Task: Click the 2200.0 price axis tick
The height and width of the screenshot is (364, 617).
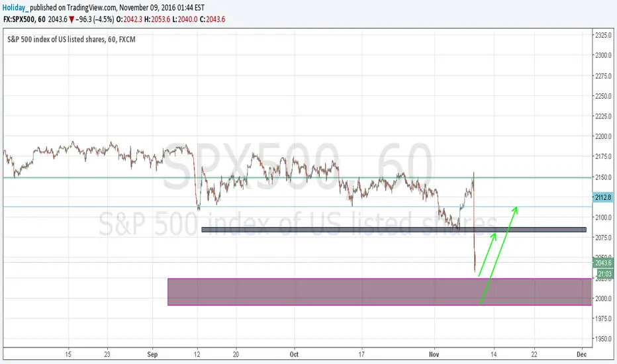Action: (603, 136)
